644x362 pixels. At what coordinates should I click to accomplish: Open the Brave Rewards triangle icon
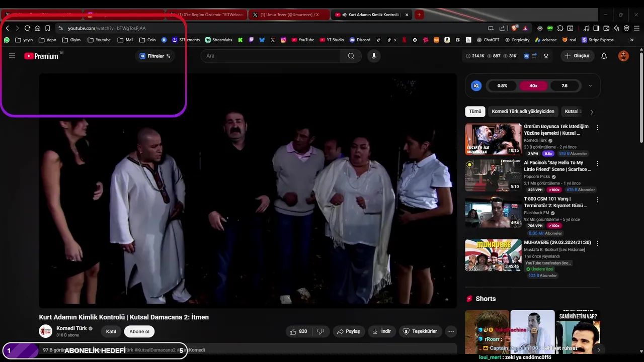coord(525,28)
